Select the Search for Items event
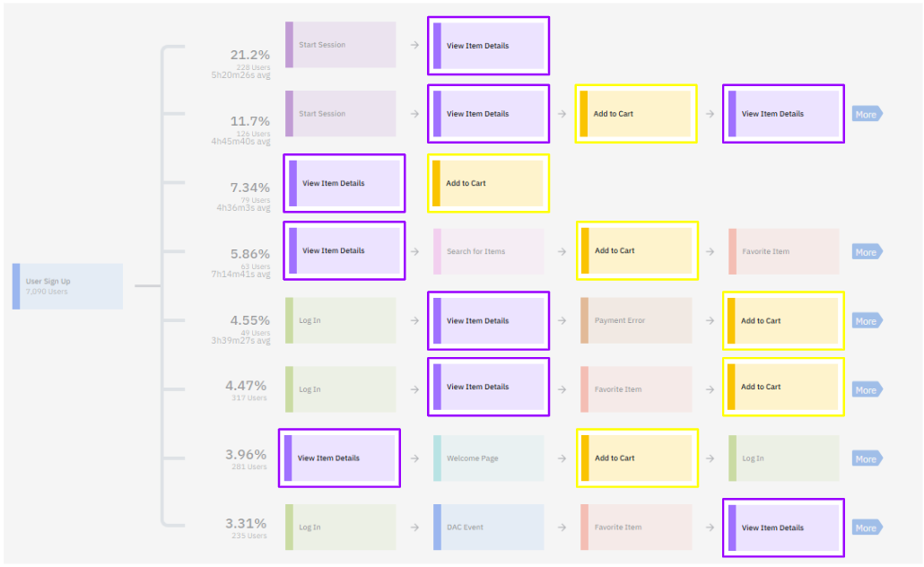 point(488,251)
